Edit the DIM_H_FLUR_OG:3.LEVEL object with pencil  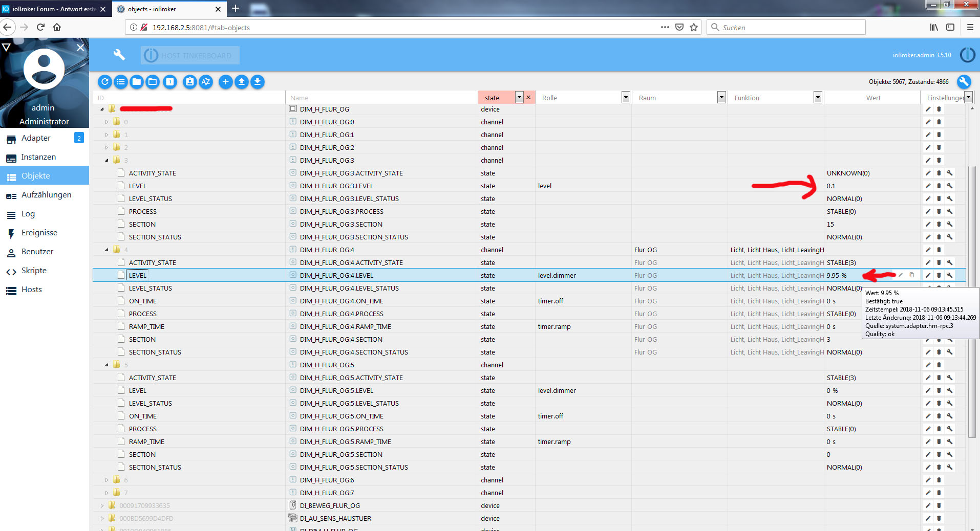pos(928,186)
